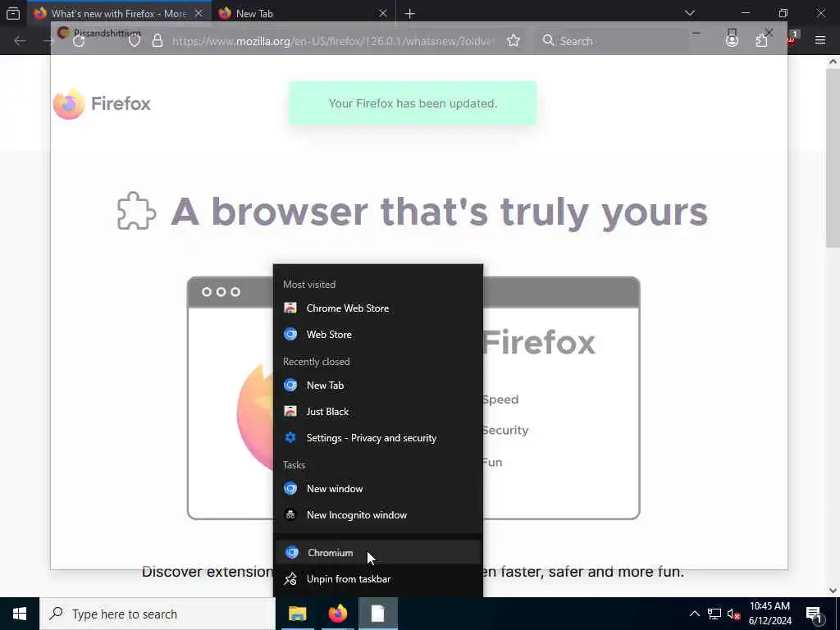Bookmark this page with star icon

514,41
